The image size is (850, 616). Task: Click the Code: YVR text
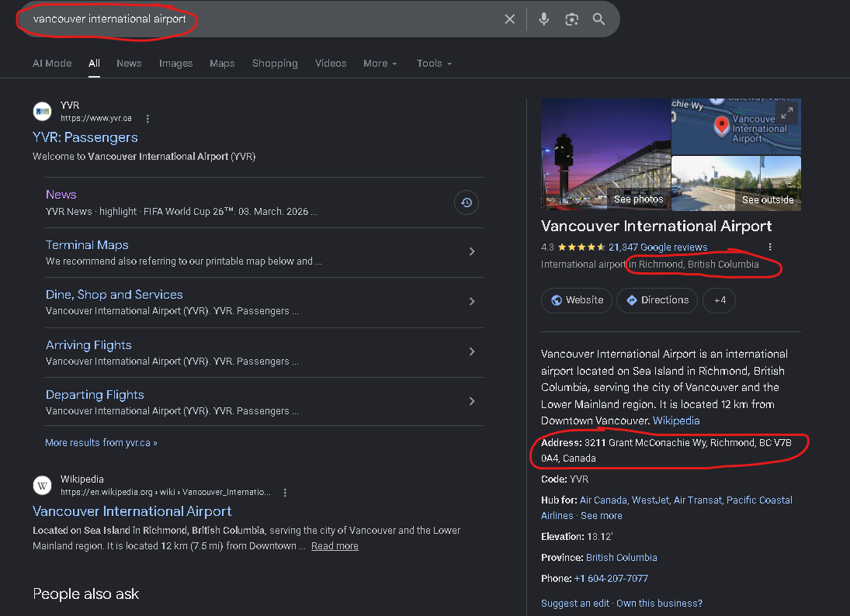tap(564, 479)
